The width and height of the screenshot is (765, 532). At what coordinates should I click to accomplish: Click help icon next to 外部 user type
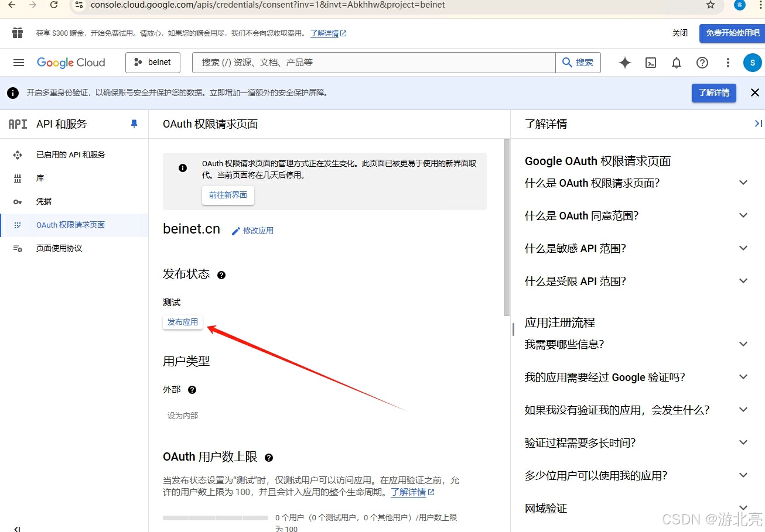[x=192, y=390]
